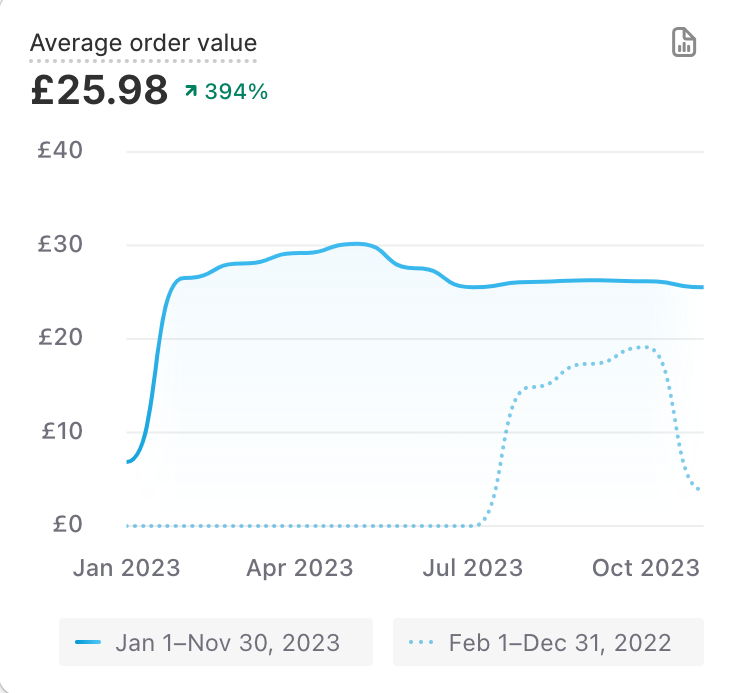
Task: Click the £25.98 total value
Action: (x=98, y=91)
